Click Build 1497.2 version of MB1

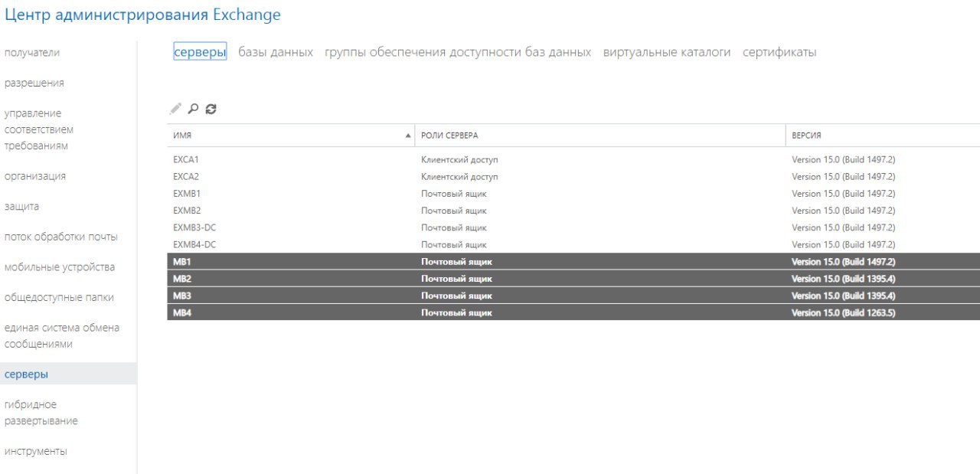pyautogui.click(x=844, y=262)
